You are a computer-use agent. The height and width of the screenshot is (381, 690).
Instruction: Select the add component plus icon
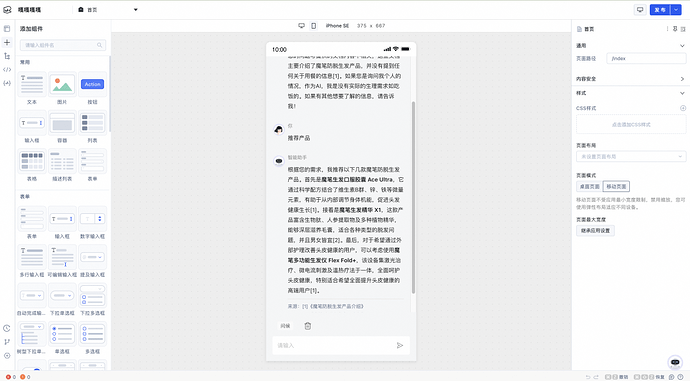(7, 42)
